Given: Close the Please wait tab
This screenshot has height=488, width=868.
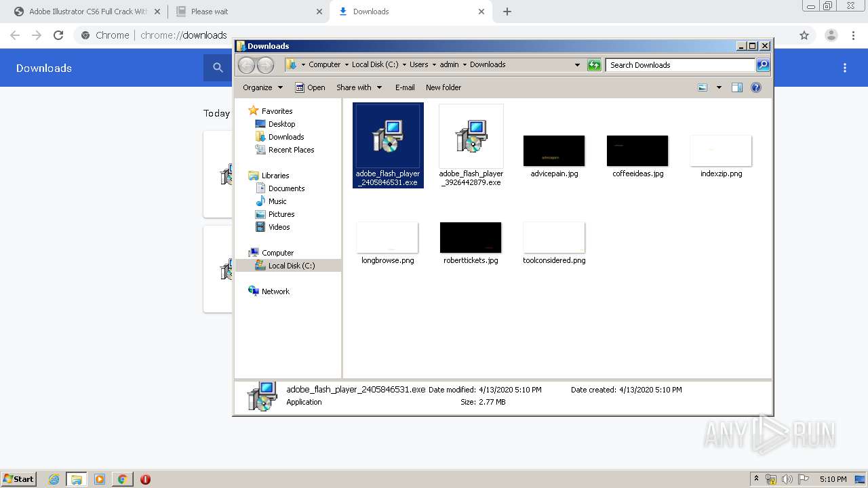Looking at the screenshot, I should (319, 12).
